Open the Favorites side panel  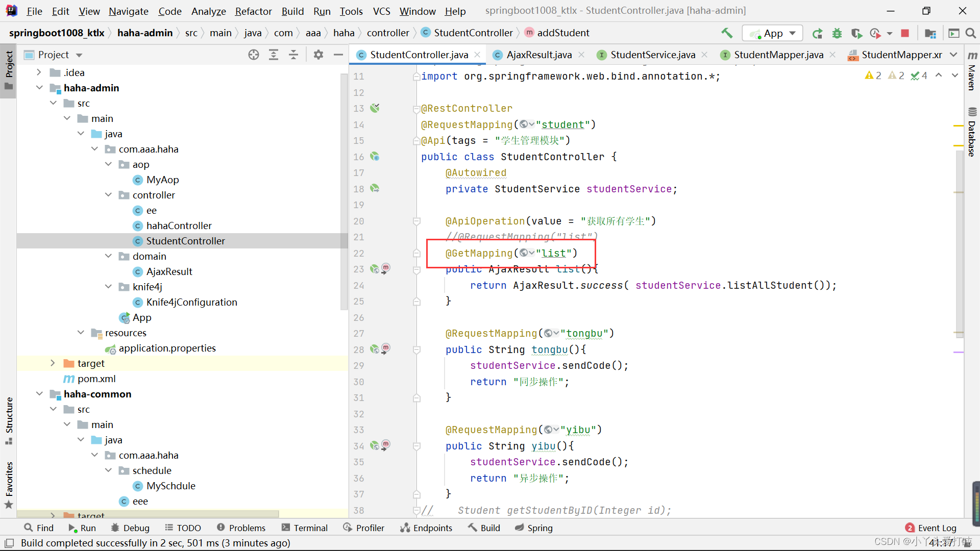tap(9, 485)
